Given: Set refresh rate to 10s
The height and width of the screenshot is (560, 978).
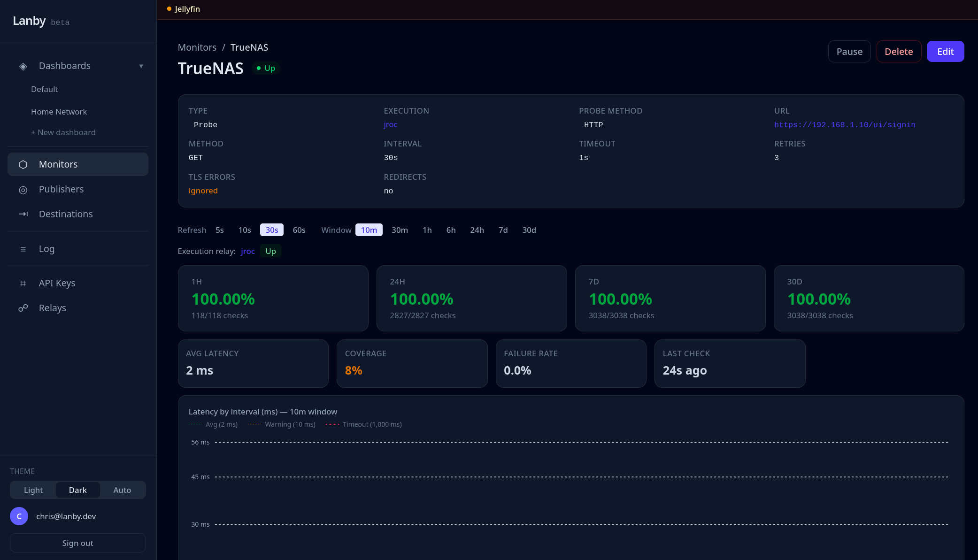Looking at the screenshot, I should click(245, 230).
